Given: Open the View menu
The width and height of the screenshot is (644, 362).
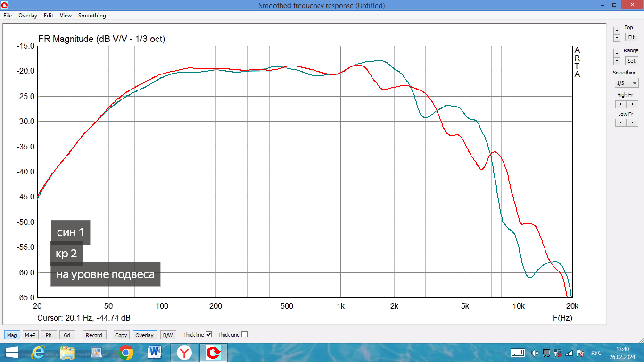Looking at the screenshot, I should (x=66, y=16).
